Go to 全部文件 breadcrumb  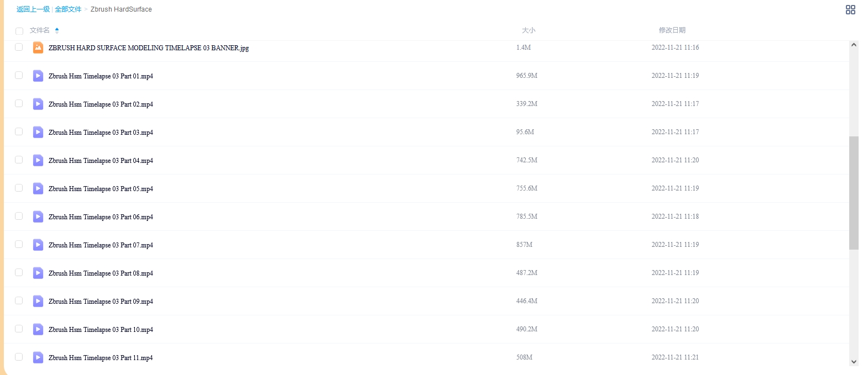click(x=68, y=9)
